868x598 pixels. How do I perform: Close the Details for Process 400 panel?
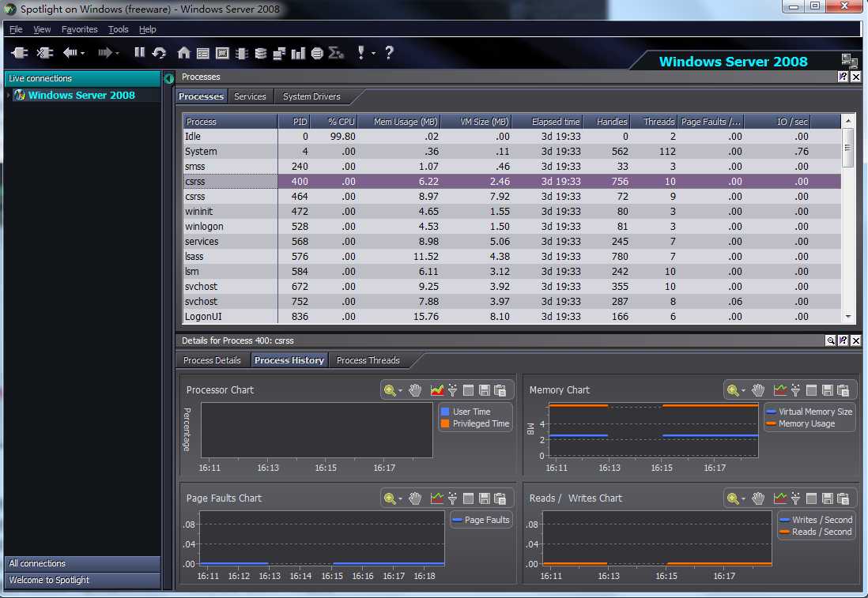(x=856, y=340)
